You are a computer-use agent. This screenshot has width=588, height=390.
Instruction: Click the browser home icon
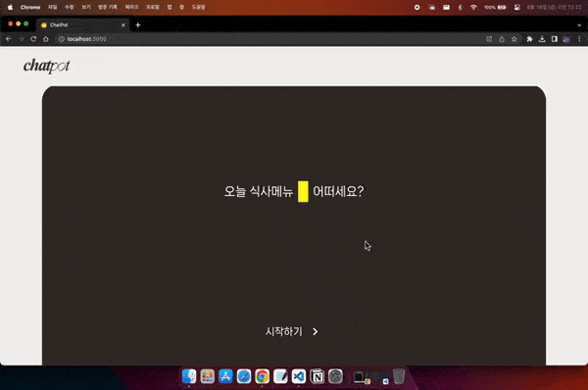(46, 39)
